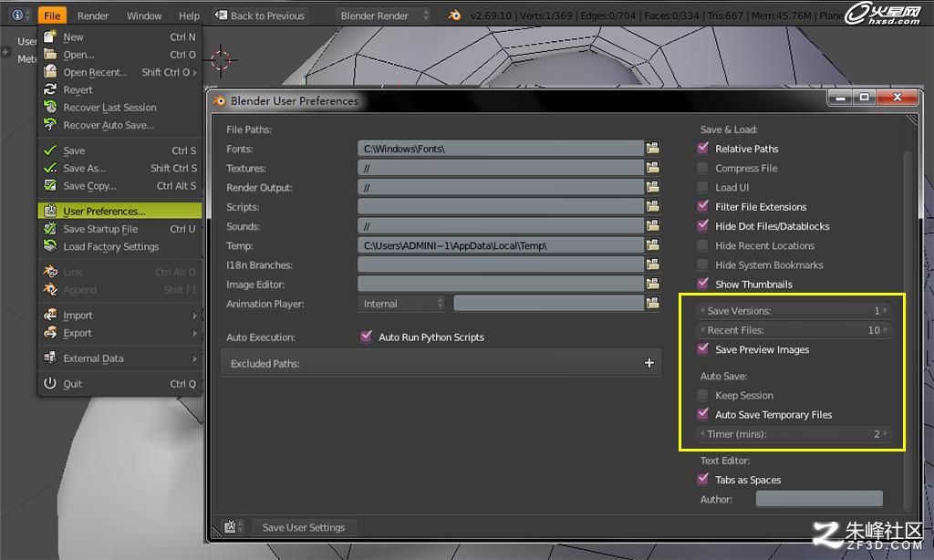934x560 pixels.
Task: Browse file for Animation Player path
Action: click(653, 303)
